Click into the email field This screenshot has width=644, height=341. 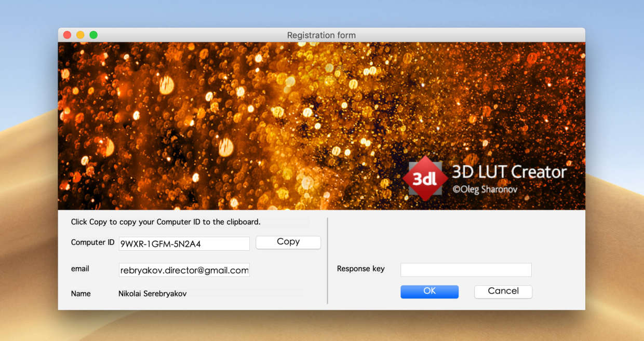184,270
